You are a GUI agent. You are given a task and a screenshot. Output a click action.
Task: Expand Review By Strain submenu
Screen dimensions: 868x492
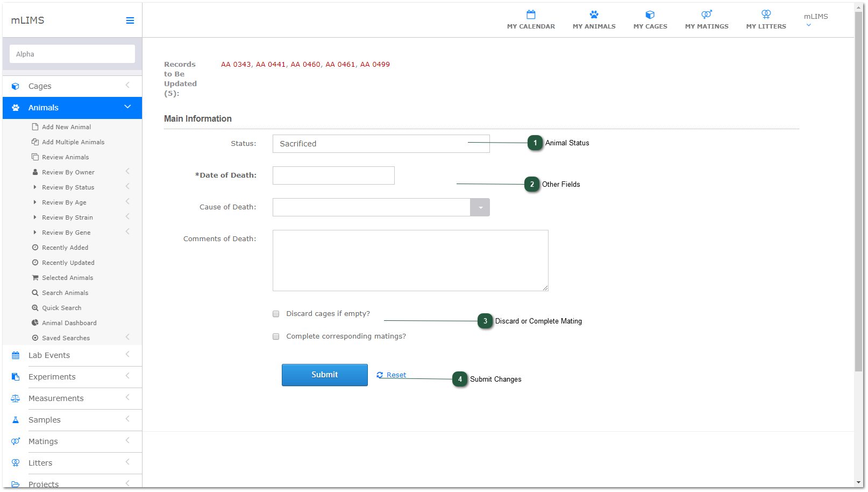click(127, 216)
